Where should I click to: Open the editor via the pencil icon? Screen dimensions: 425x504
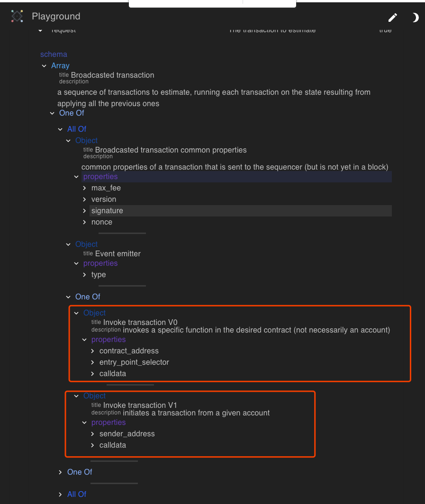pyautogui.click(x=393, y=18)
